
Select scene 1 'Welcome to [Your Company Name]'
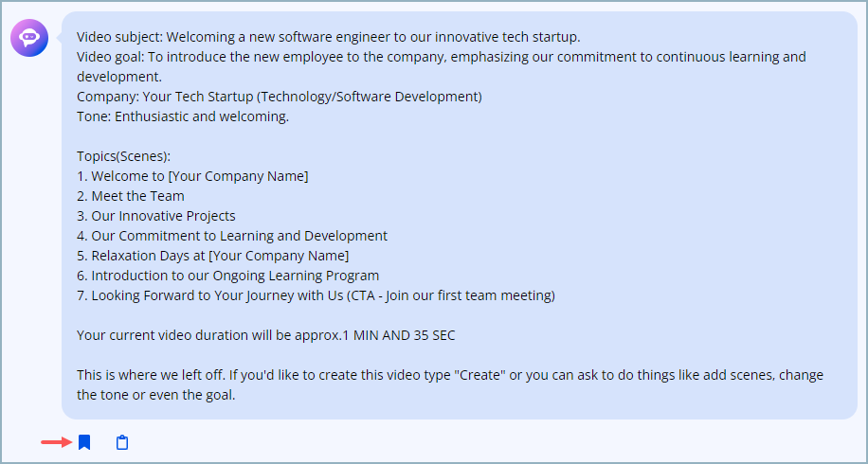[192, 176]
